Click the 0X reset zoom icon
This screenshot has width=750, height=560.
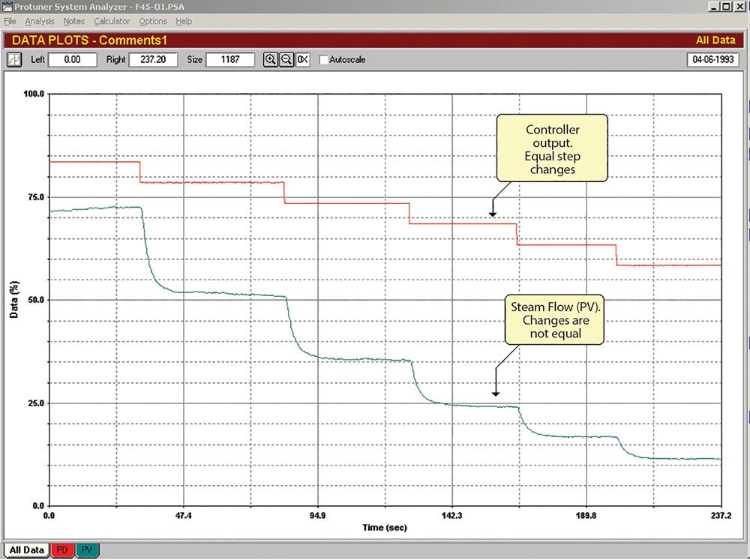tap(302, 59)
